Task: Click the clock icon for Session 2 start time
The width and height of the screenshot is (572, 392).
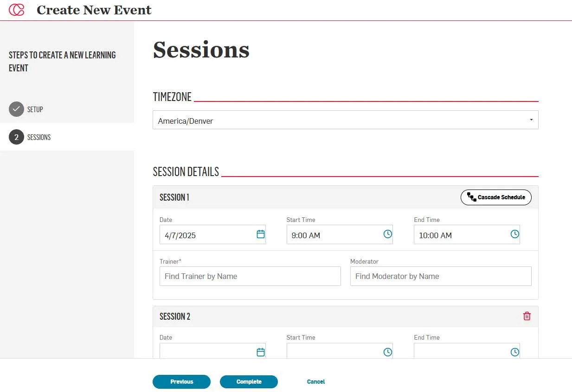Action: 387,352
